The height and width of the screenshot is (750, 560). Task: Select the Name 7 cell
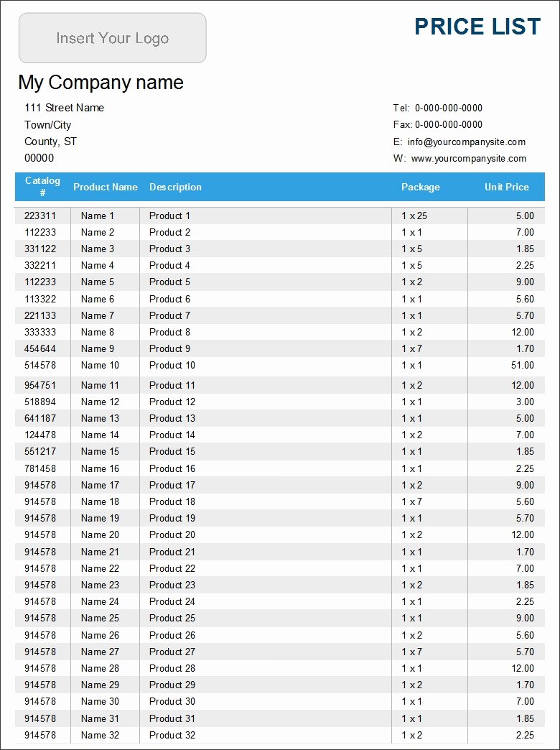[x=98, y=315]
